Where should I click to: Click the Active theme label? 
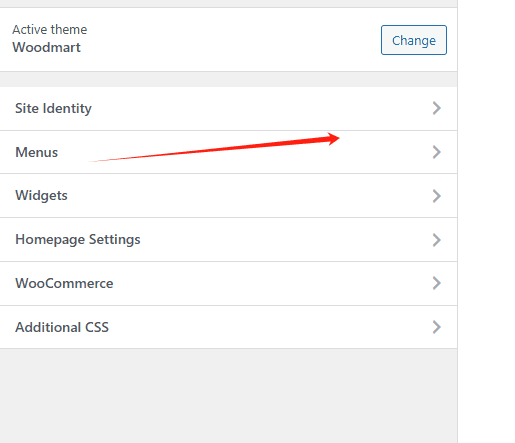(x=50, y=30)
